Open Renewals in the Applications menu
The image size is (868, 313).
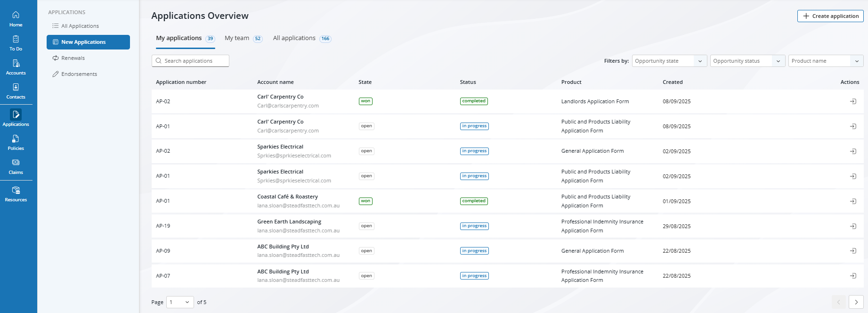point(73,58)
